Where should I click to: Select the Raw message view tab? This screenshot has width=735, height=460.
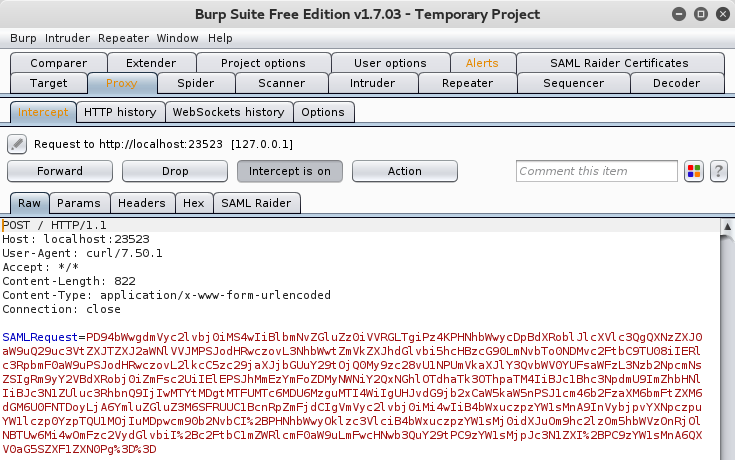29,204
